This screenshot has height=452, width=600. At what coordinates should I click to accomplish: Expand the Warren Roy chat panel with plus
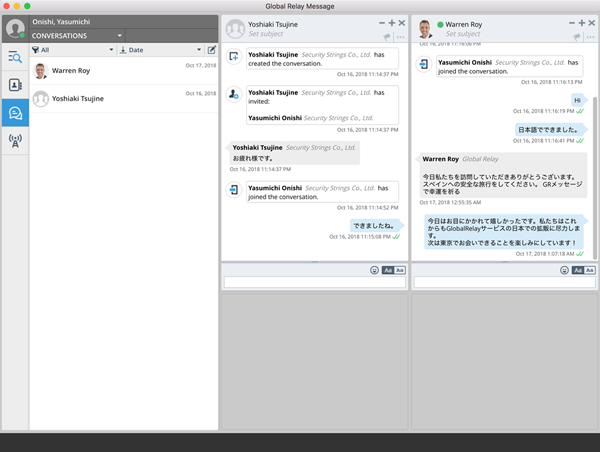click(x=582, y=23)
